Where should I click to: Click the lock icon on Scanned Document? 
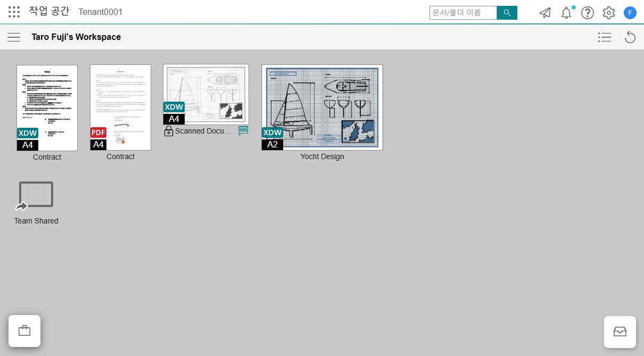[169, 131]
